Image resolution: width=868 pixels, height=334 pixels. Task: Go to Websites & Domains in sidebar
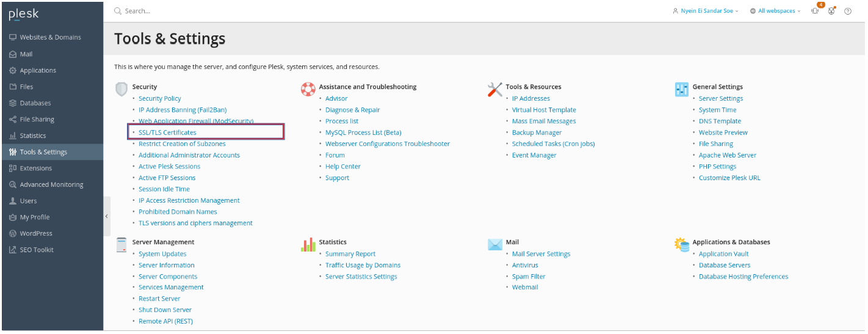tap(50, 37)
